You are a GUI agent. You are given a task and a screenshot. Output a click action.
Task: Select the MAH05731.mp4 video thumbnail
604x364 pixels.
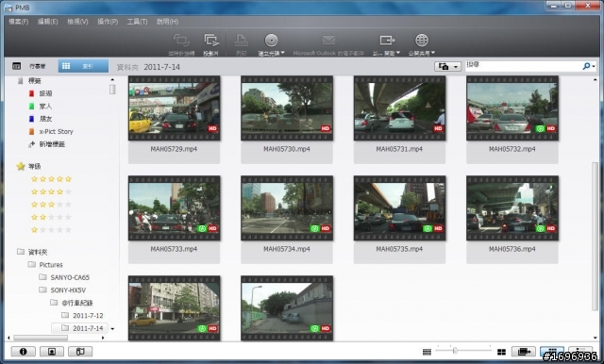point(399,108)
